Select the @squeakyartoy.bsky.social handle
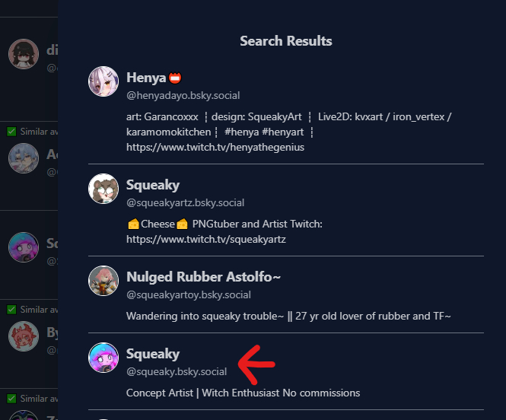Viewport: 506px width, 420px height. point(188,294)
